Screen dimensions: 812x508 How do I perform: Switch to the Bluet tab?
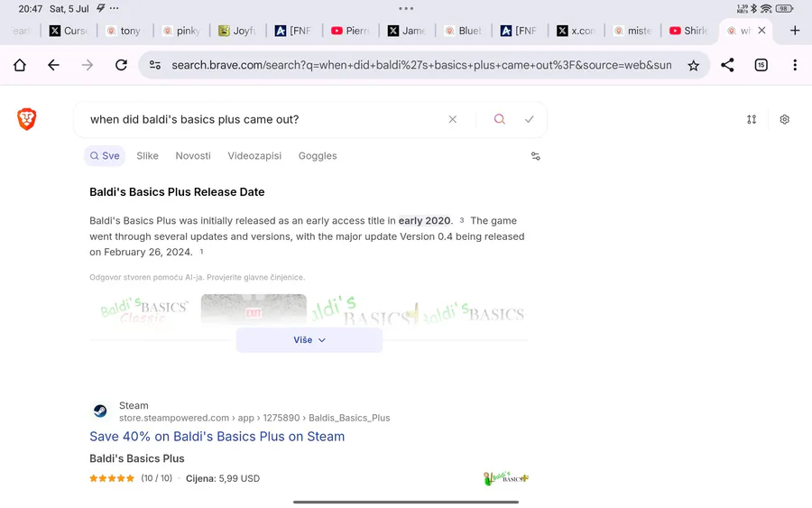464,31
